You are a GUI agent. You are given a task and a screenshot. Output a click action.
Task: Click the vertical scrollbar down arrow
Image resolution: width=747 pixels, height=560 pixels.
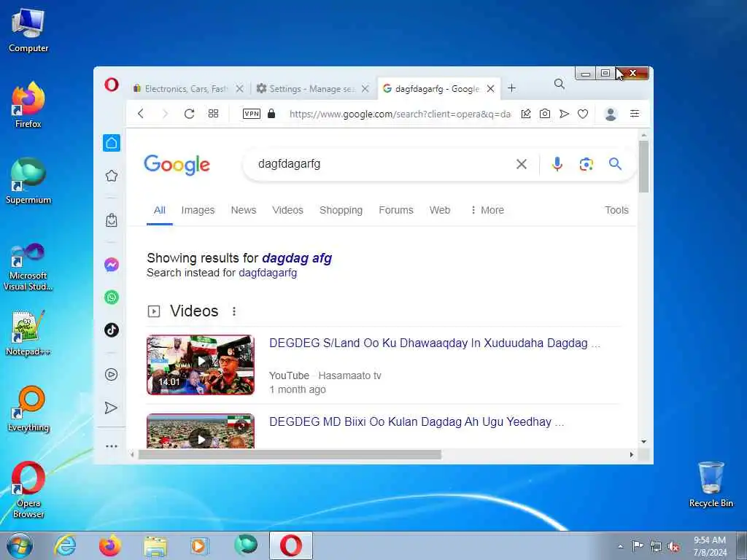coord(643,441)
